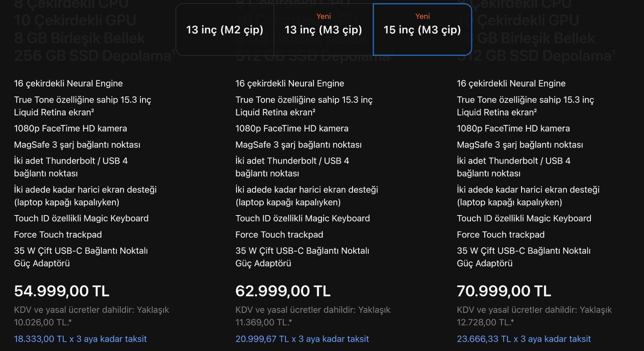The image size is (644, 351).
Task: Click '16 çekirdekli Neural Engine' in the 62.999 TL column
Action: (x=290, y=83)
